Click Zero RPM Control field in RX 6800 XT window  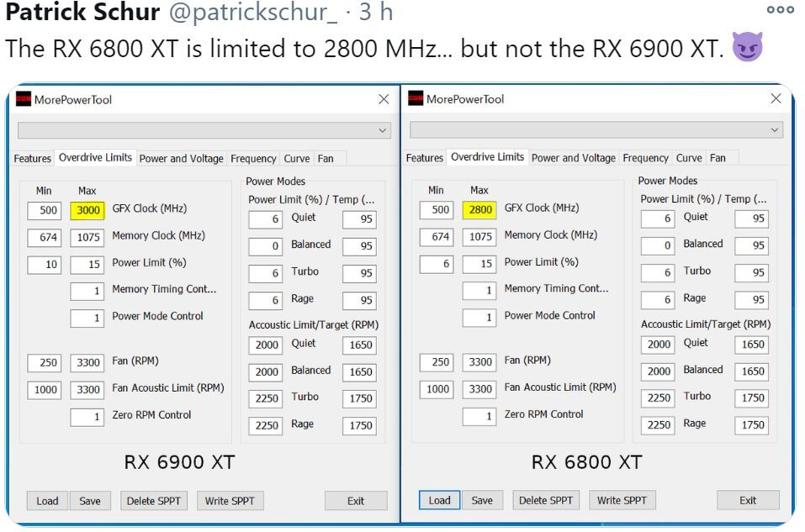coord(479,416)
